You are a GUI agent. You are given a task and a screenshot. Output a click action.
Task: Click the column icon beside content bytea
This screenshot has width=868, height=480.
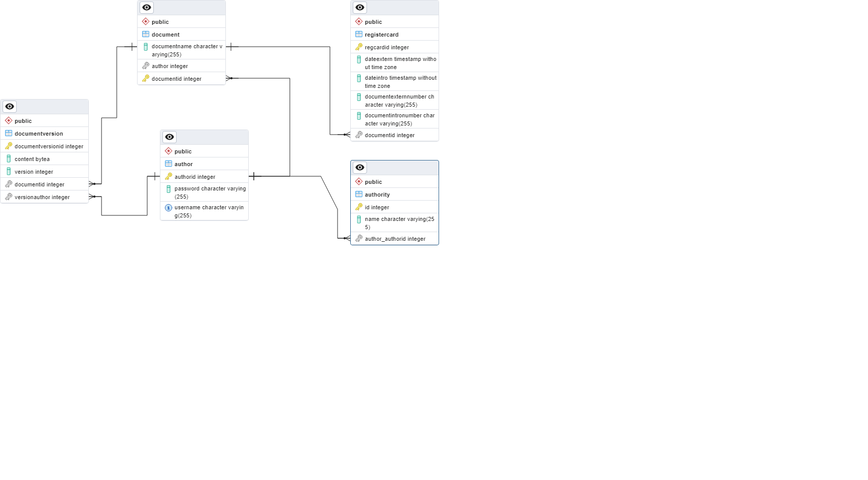9,158
